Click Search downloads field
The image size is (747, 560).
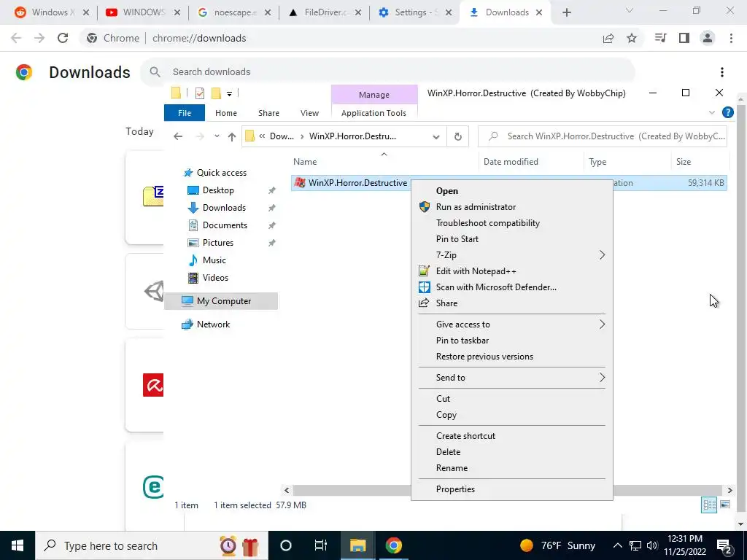tap(387, 72)
